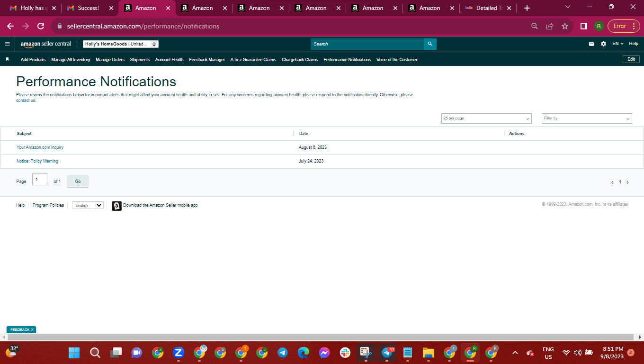Viewport: 644px width, 364px height.
Task: Bookmark this tab with the star icon
Action: [x=565, y=26]
